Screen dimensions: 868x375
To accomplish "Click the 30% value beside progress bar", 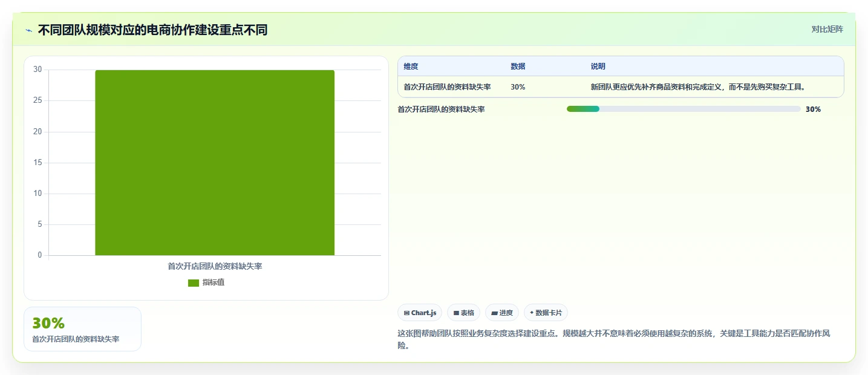I will click(x=813, y=109).
